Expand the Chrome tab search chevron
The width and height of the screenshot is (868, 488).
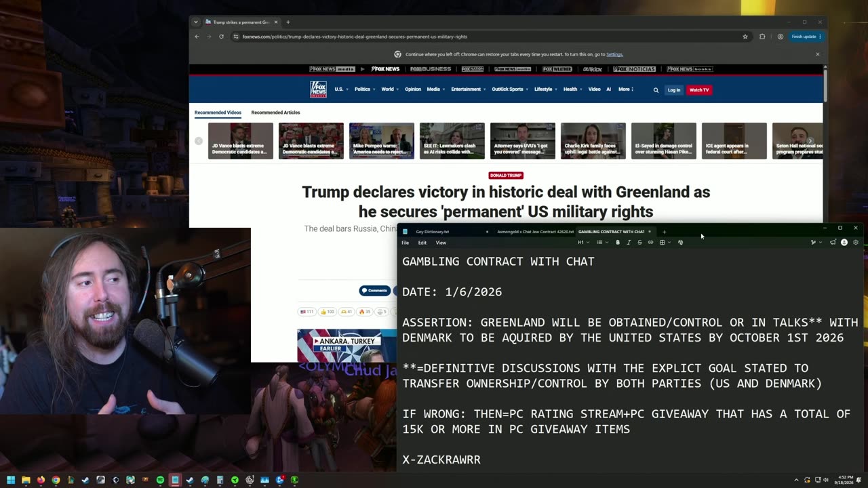tap(196, 22)
